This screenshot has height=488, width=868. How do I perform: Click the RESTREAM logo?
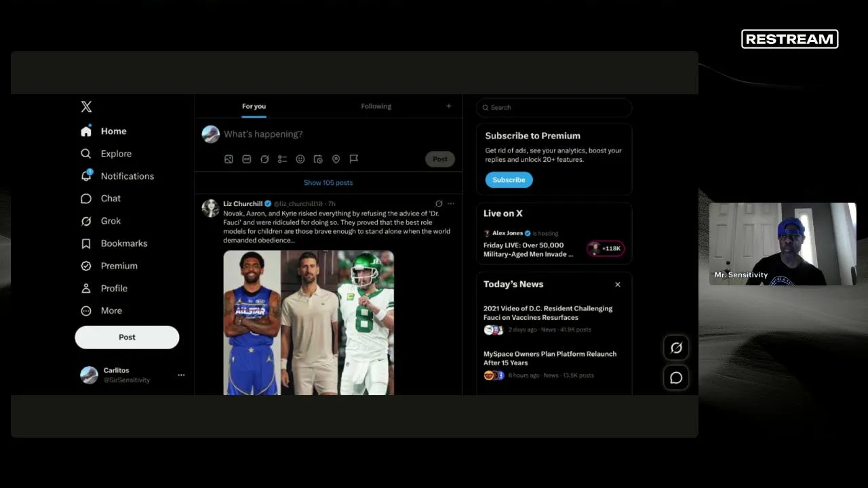[790, 39]
